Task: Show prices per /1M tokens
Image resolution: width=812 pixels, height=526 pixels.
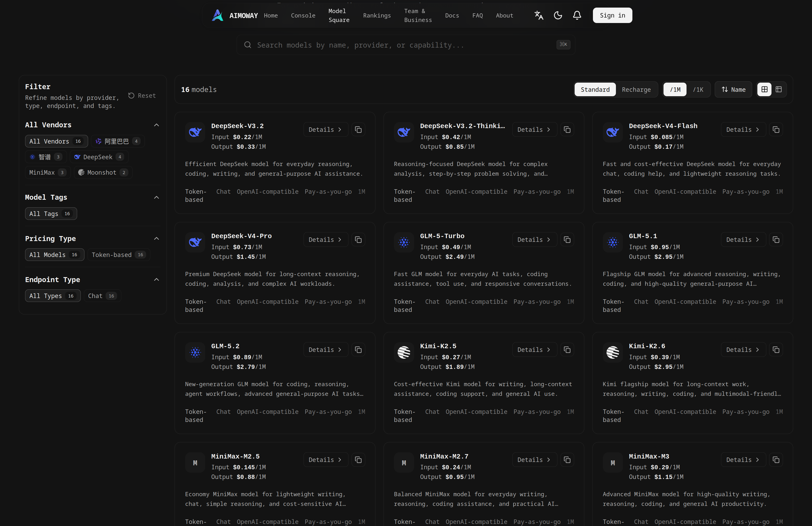Action: 675,89
